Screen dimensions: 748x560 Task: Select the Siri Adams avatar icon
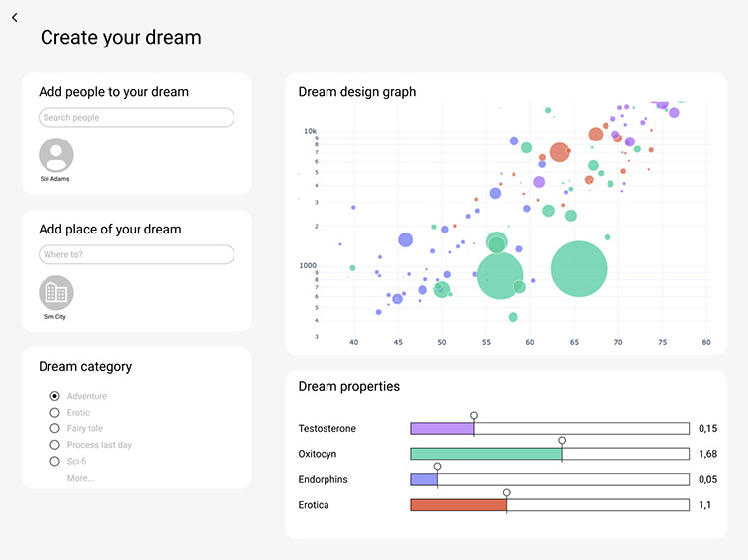click(55, 155)
